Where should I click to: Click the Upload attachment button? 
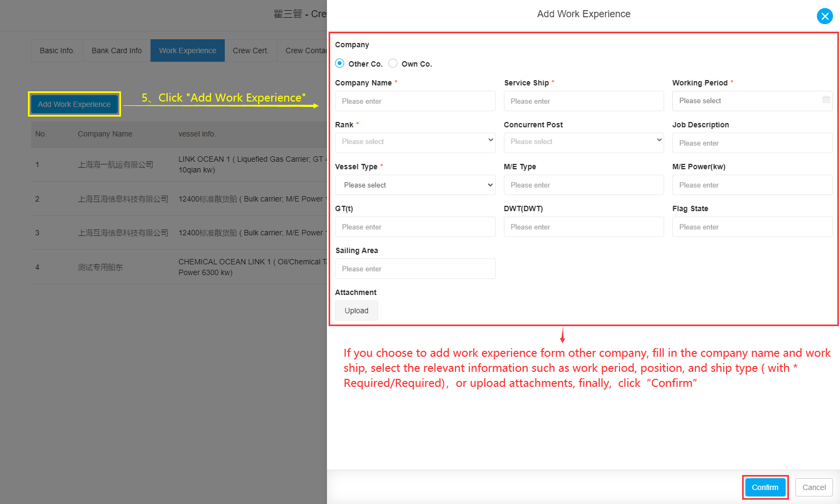coord(357,311)
